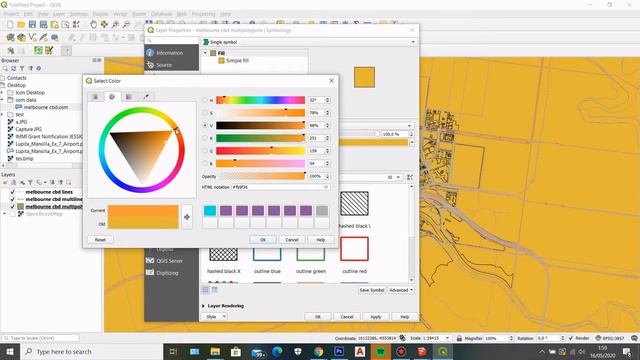Screen dimensions: 640x360
Task: Click the Browser panel filter icon
Action: [x=22, y=69]
